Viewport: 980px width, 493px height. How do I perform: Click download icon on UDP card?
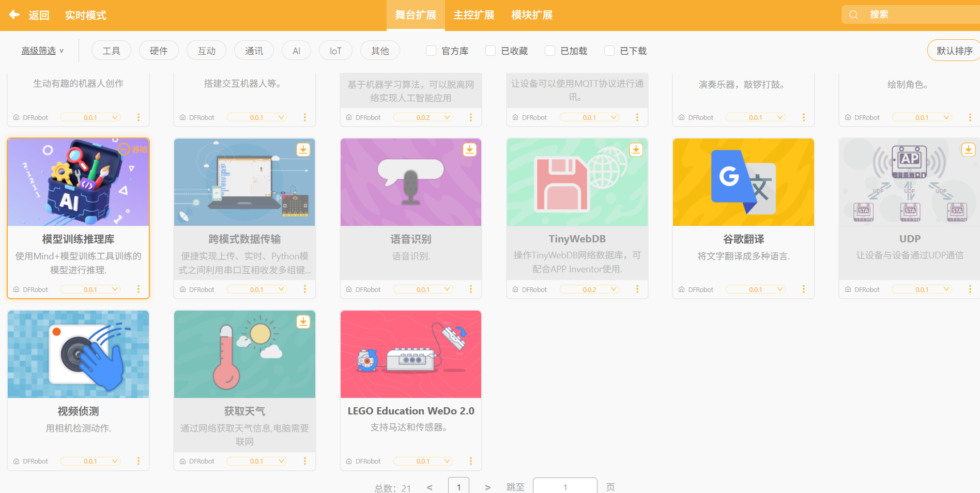tap(968, 150)
